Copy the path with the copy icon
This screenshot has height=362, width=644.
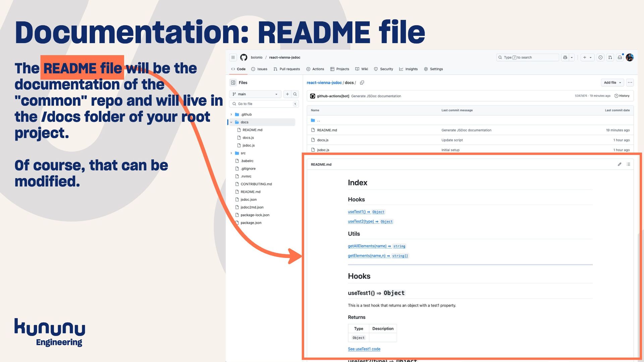click(362, 82)
